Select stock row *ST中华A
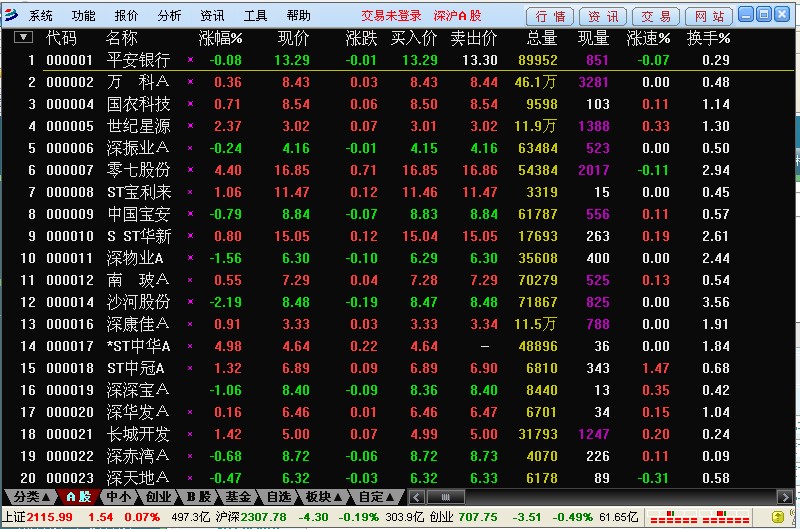The height and width of the screenshot is (529, 800). tap(398, 346)
